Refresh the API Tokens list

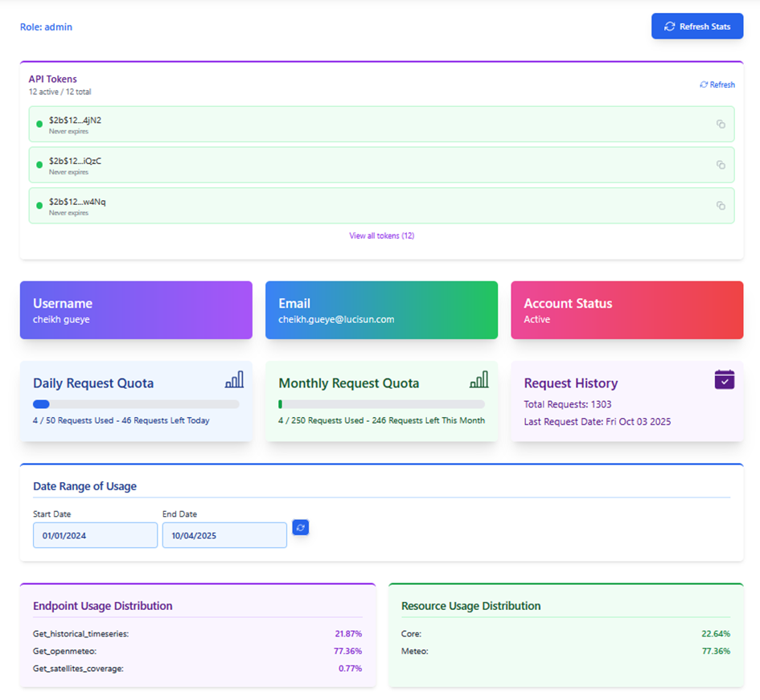point(717,84)
